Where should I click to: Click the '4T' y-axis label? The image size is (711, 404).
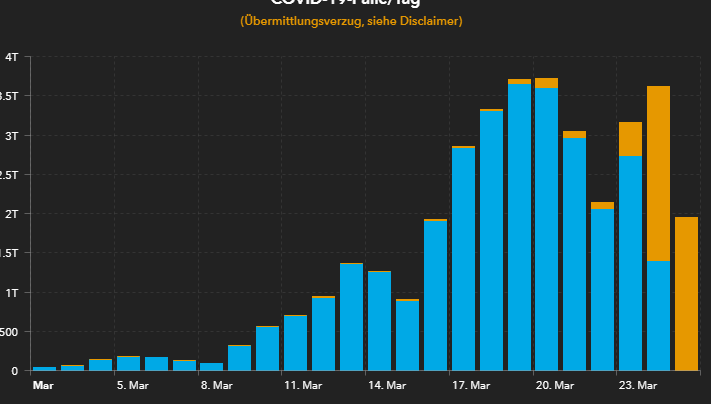click(x=11, y=57)
